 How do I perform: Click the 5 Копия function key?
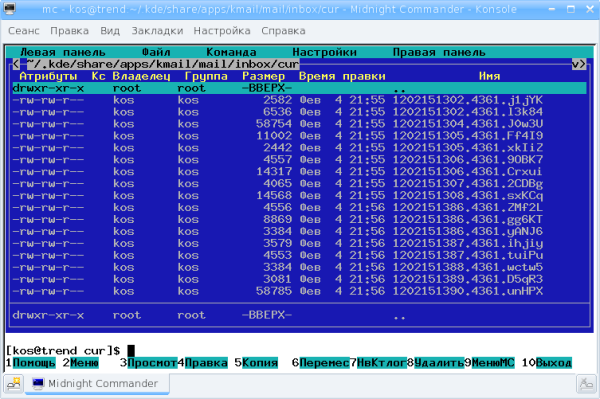click(256, 362)
